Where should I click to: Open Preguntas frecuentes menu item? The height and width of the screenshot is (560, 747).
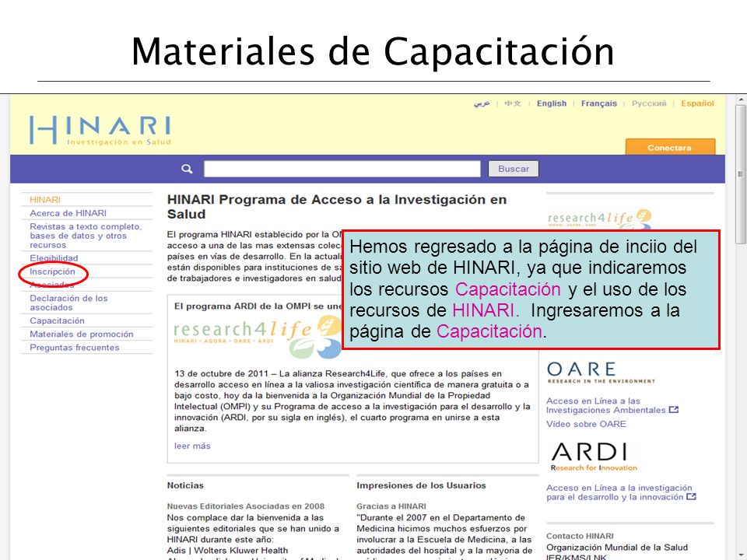(75, 348)
